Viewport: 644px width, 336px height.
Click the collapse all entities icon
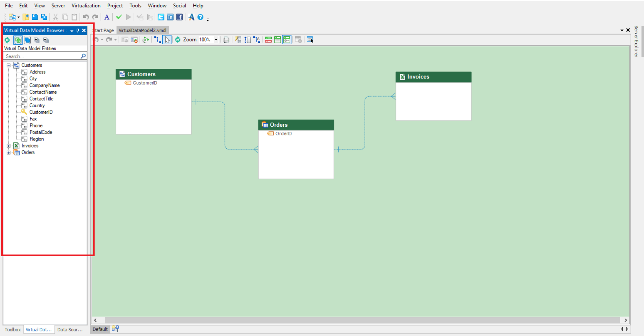tap(46, 40)
